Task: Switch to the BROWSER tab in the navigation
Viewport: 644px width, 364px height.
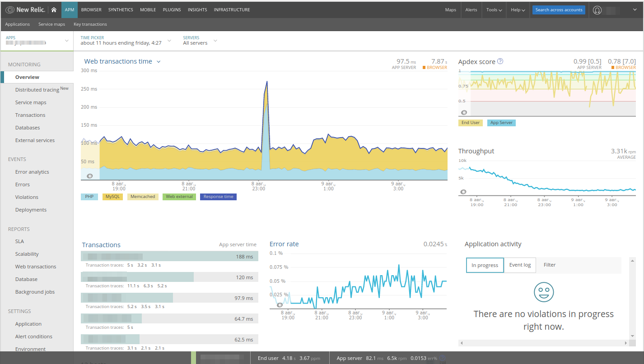Action: 91,9
